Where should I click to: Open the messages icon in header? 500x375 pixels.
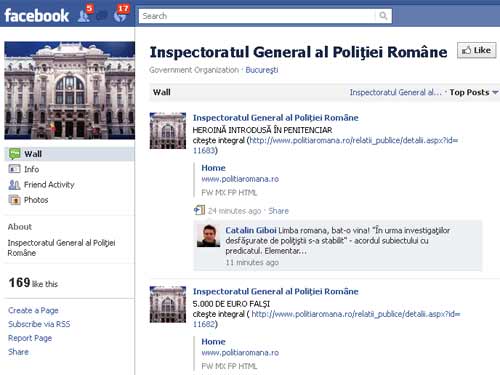coord(102,16)
